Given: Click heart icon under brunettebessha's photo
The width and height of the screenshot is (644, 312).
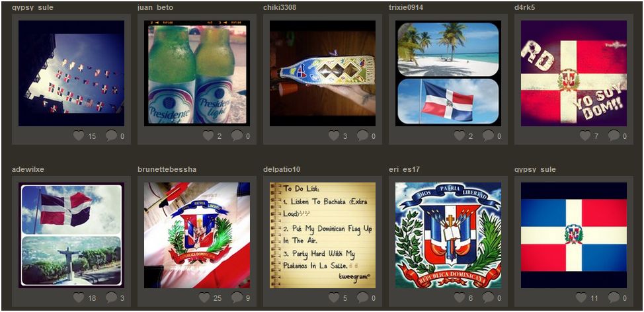Looking at the screenshot, I should (x=204, y=297).
